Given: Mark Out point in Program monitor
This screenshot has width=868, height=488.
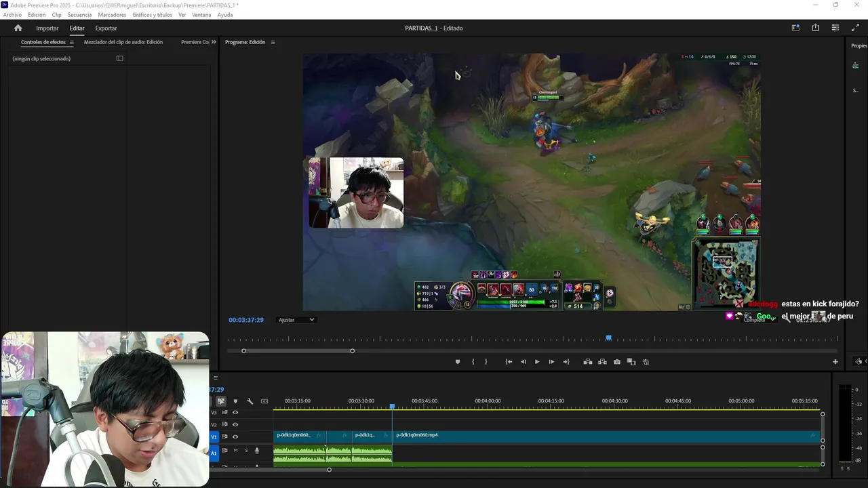Looking at the screenshot, I should tap(486, 362).
